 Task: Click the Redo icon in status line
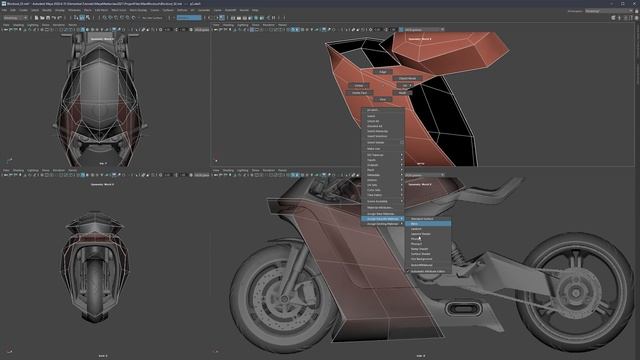[x=59, y=18]
